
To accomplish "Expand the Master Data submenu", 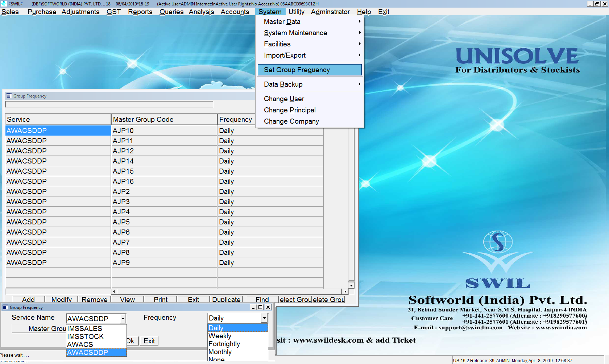I will click(310, 22).
